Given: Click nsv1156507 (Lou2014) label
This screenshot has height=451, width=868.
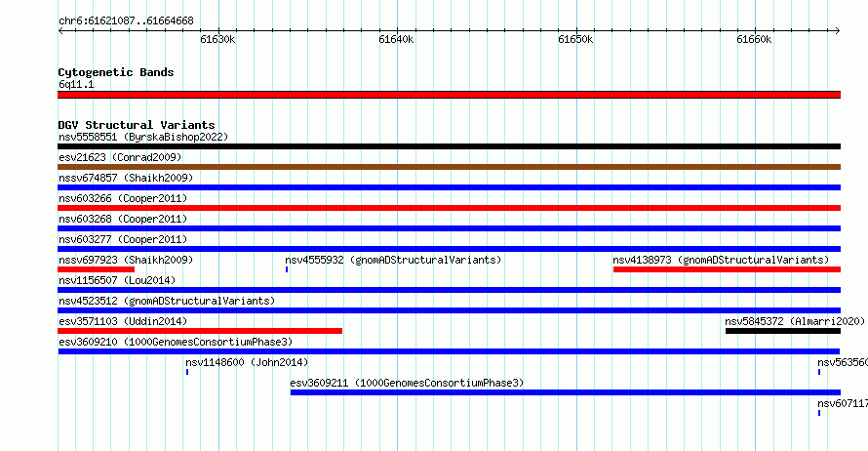Looking at the screenshot, I should click(117, 280).
